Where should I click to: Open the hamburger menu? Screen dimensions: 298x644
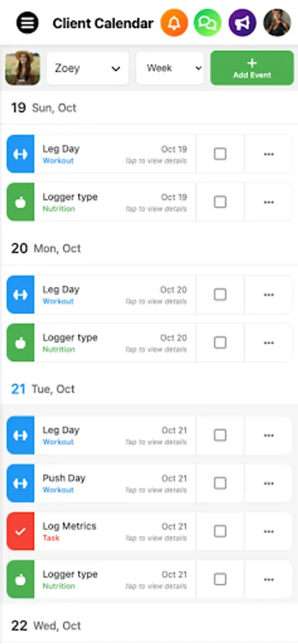click(x=27, y=23)
